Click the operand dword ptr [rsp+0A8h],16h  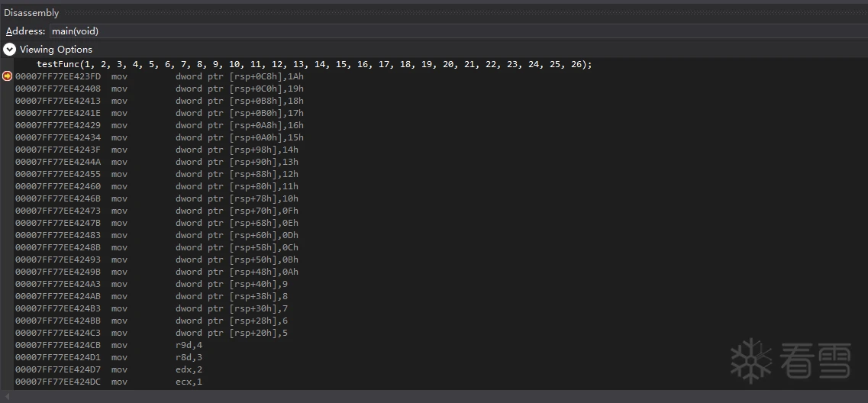point(240,125)
